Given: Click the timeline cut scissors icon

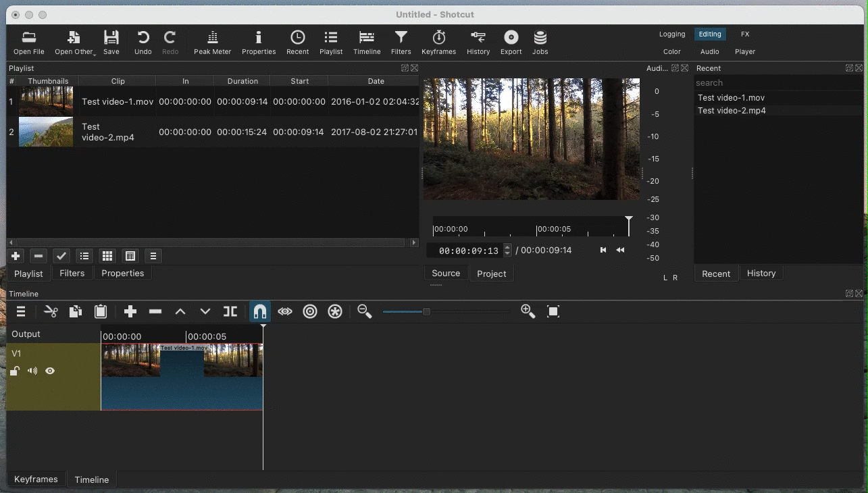Looking at the screenshot, I should pos(51,311).
